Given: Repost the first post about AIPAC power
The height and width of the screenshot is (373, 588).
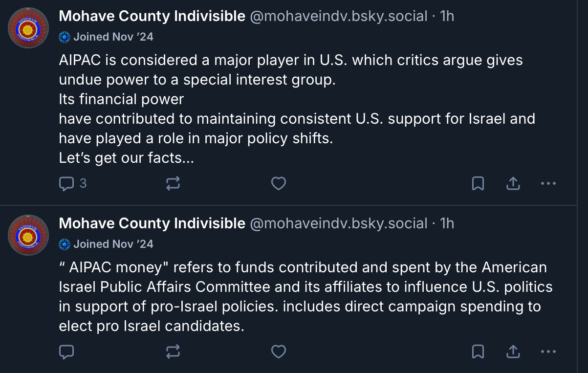Looking at the screenshot, I should (x=173, y=183).
